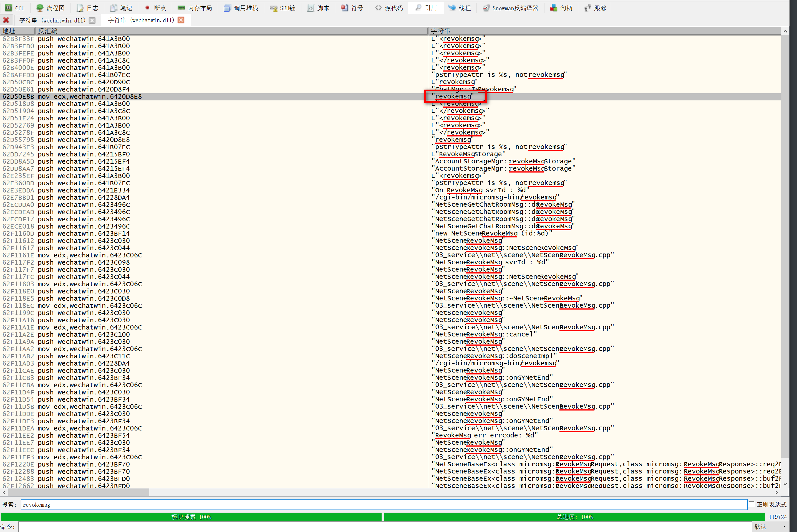Select row 62F11CB3 onGYNetEnd string

pyautogui.click(x=390, y=378)
